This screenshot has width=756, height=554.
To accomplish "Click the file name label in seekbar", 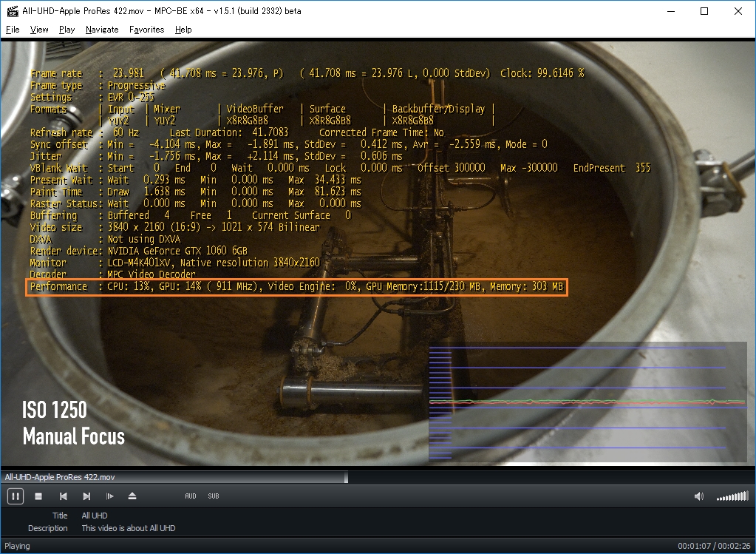I will (60, 477).
